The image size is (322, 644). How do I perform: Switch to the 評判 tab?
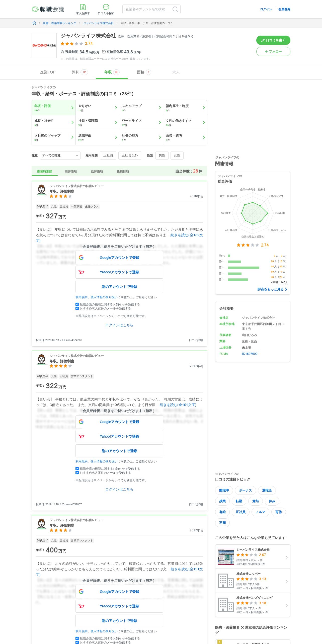tap(80, 72)
